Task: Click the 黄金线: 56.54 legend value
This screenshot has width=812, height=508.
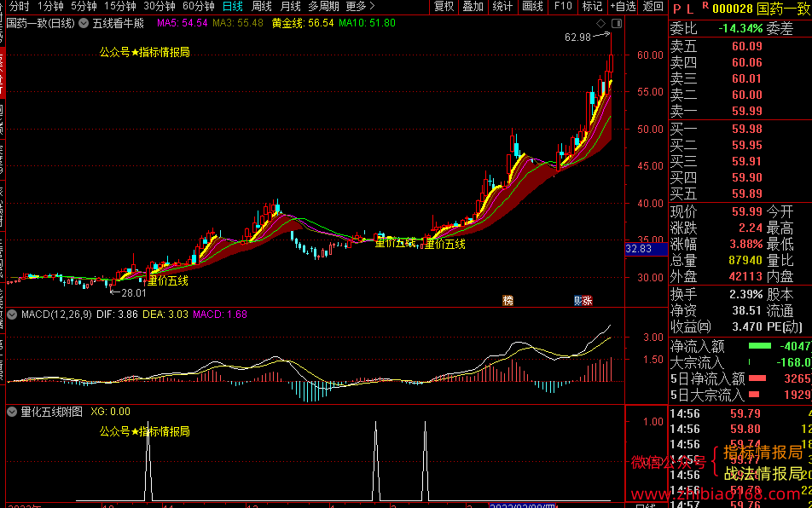Action: point(303,23)
